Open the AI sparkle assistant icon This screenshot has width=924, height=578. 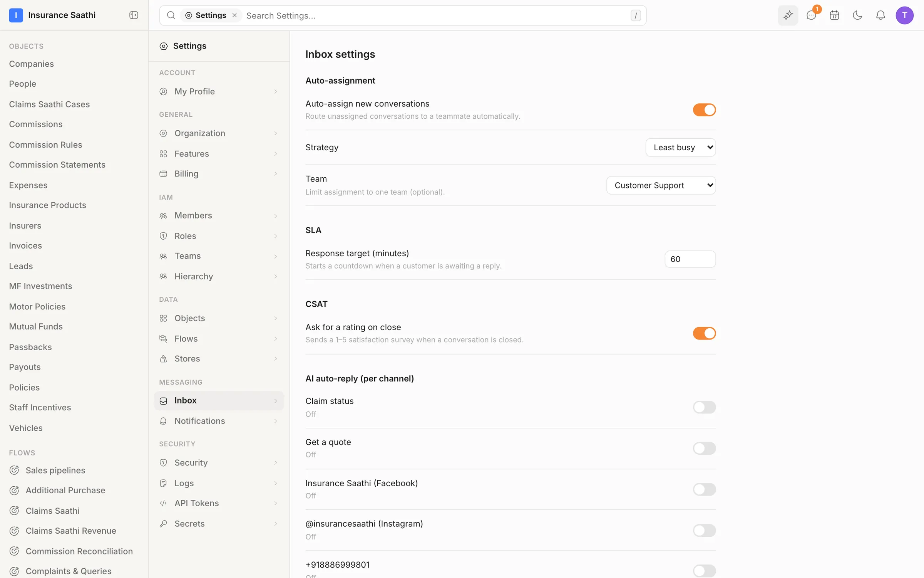[788, 15]
